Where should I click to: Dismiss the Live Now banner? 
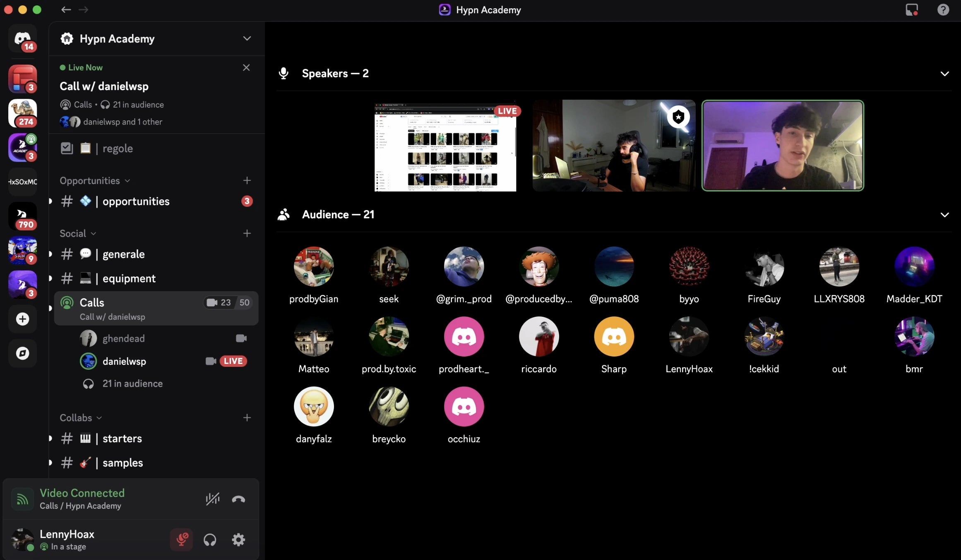pyautogui.click(x=246, y=67)
